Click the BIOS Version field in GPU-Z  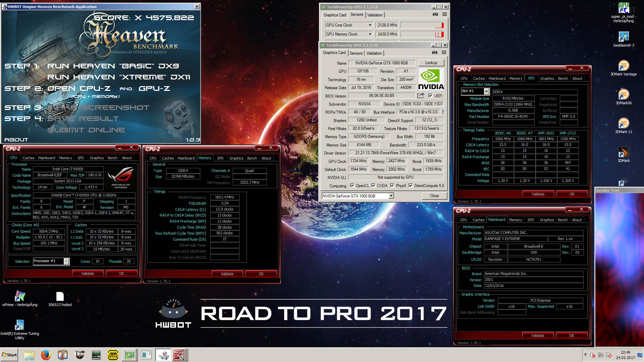click(x=381, y=96)
